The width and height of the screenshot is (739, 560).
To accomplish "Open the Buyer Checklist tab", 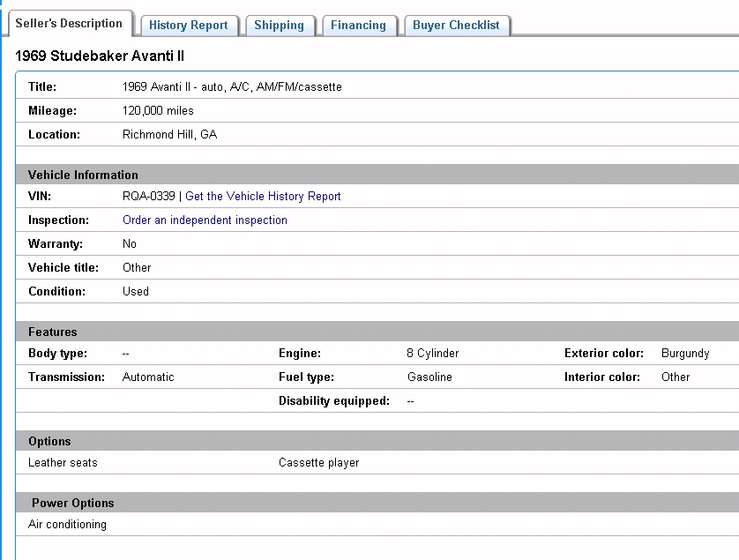I will coord(456,26).
